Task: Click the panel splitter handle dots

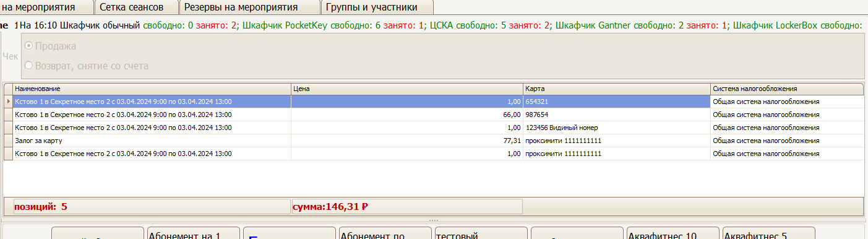Action: [433, 220]
